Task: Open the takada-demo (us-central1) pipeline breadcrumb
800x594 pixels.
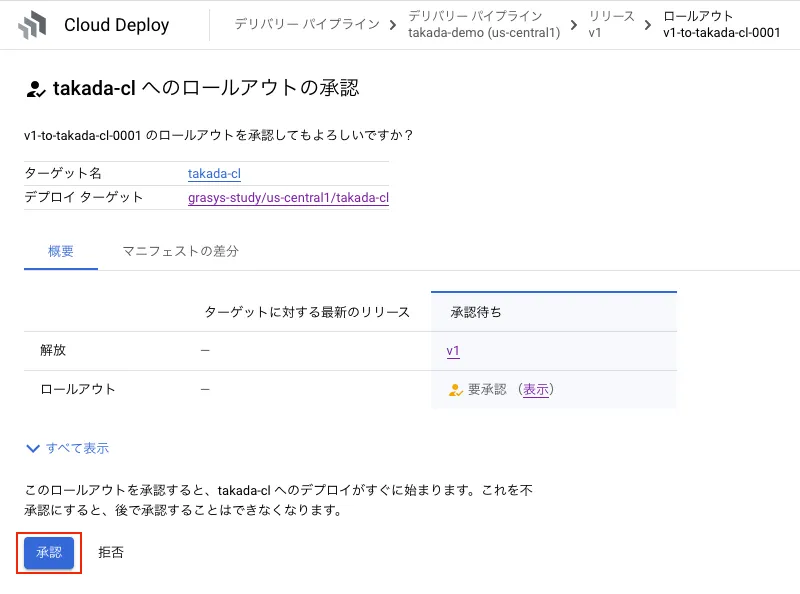Action: pos(484,24)
